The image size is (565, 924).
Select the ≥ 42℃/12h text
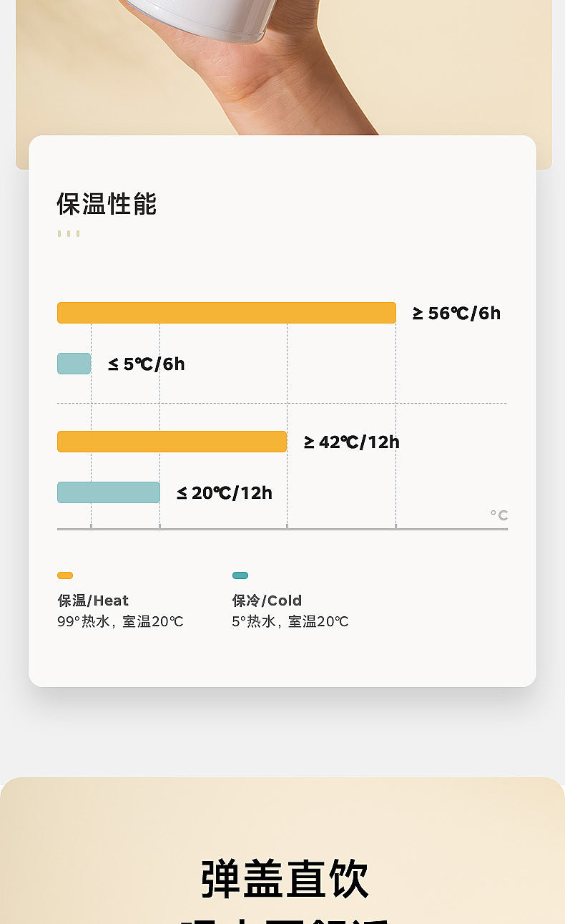(x=352, y=442)
